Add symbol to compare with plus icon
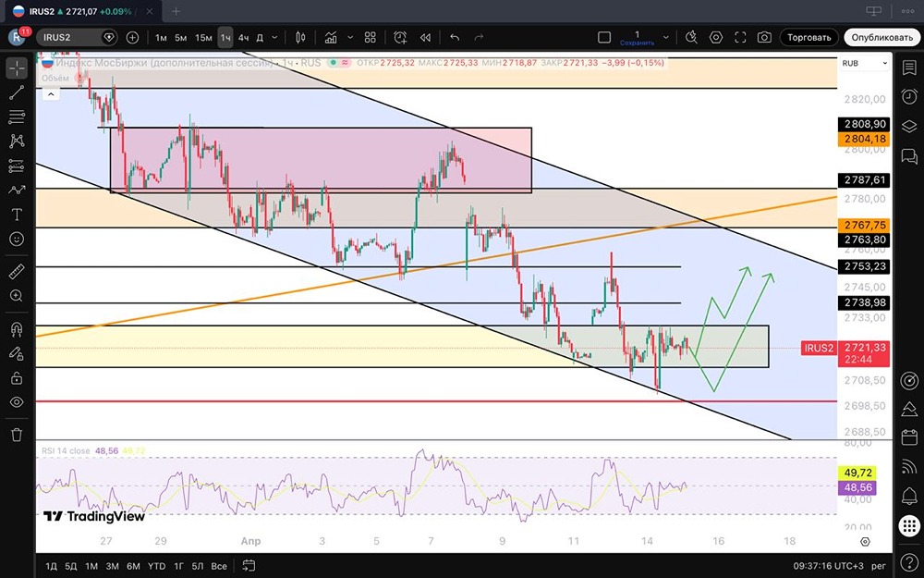Image resolution: width=924 pixels, height=578 pixels. coord(132,37)
